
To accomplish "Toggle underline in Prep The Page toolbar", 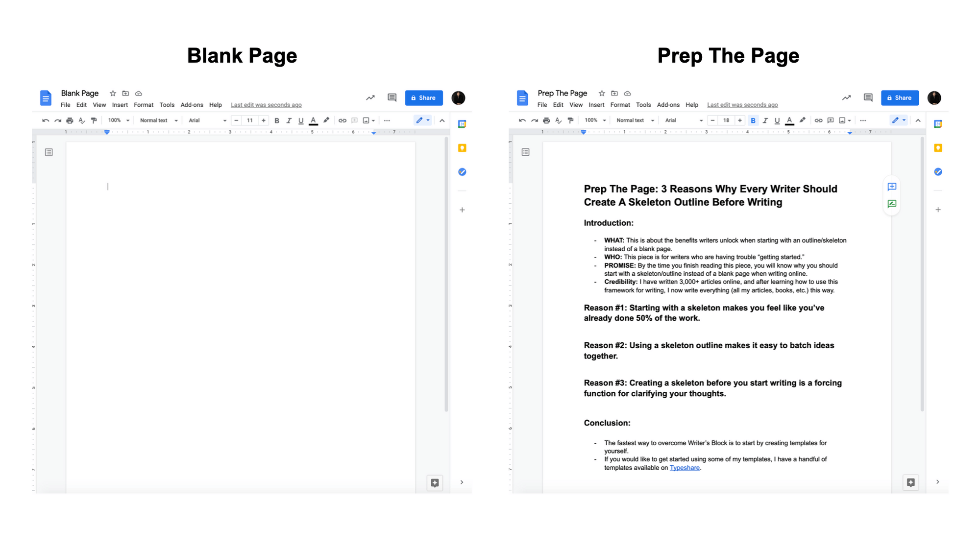I will [777, 120].
